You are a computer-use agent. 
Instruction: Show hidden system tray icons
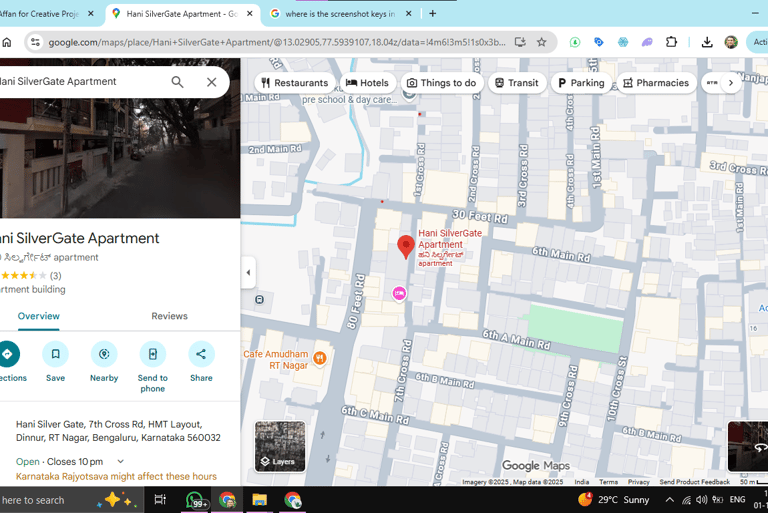670,500
